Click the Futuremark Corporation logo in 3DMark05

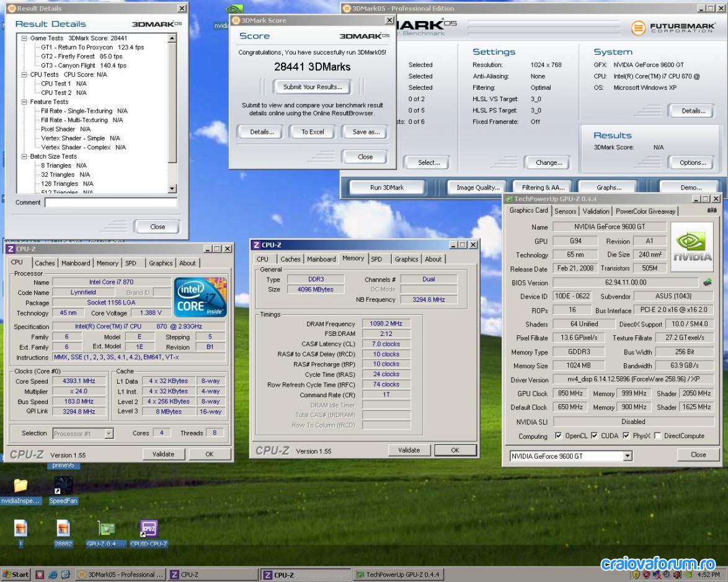[673, 28]
